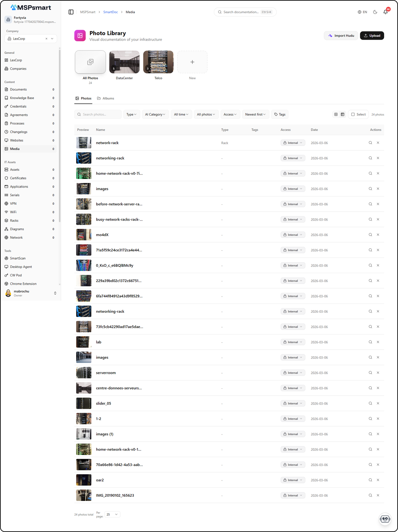398x532 pixels.
Task: Open Diagrams in sidebar
Action: coord(30,229)
